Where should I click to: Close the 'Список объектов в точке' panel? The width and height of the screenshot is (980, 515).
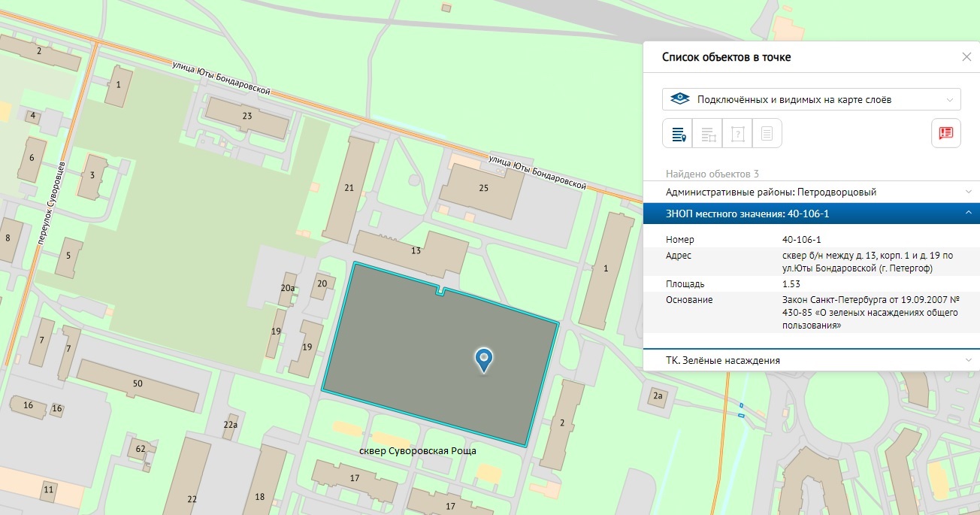point(966,57)
